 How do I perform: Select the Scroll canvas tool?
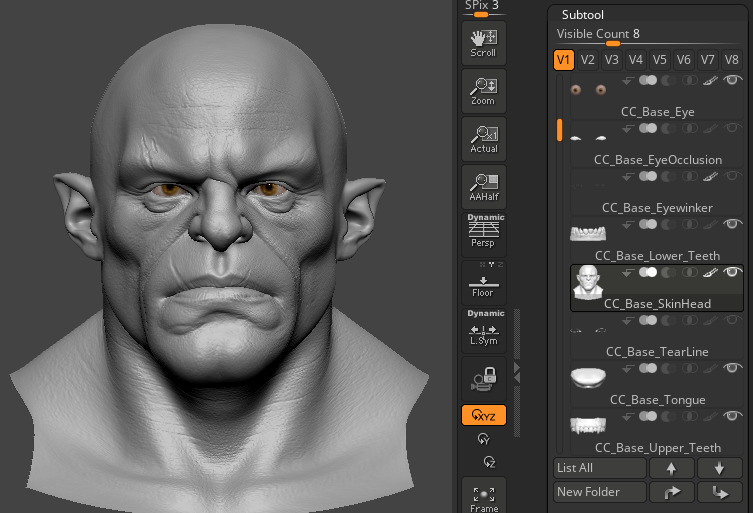pyautogui.click(x=484, y=43)
